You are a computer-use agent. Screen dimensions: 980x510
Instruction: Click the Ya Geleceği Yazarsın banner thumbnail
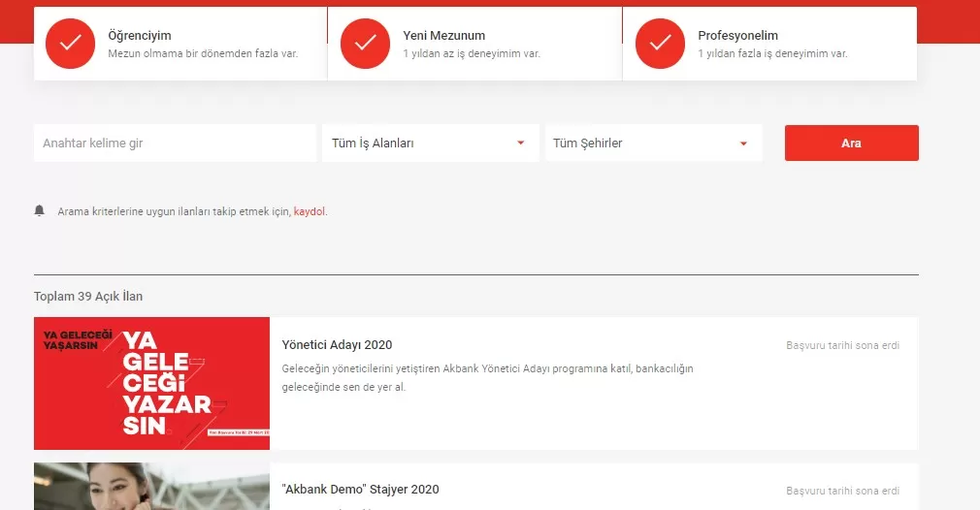coord(151,383)
